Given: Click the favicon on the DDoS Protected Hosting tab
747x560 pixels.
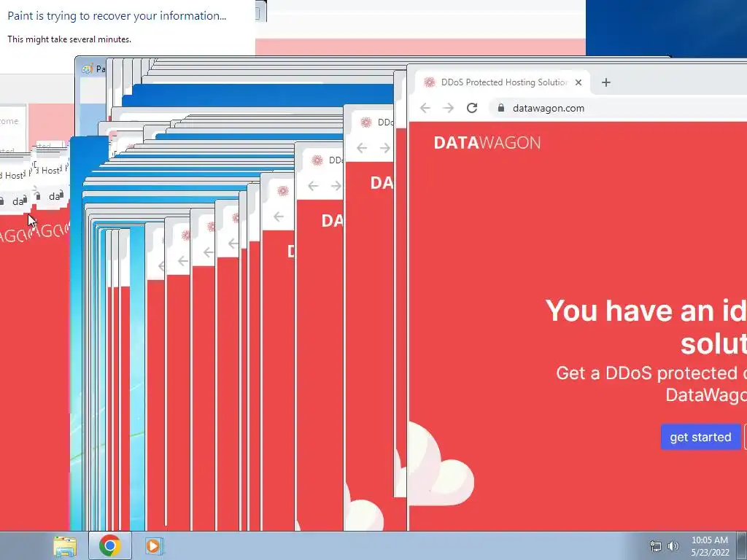Looking at the screenshot, I should click(430, 82).
